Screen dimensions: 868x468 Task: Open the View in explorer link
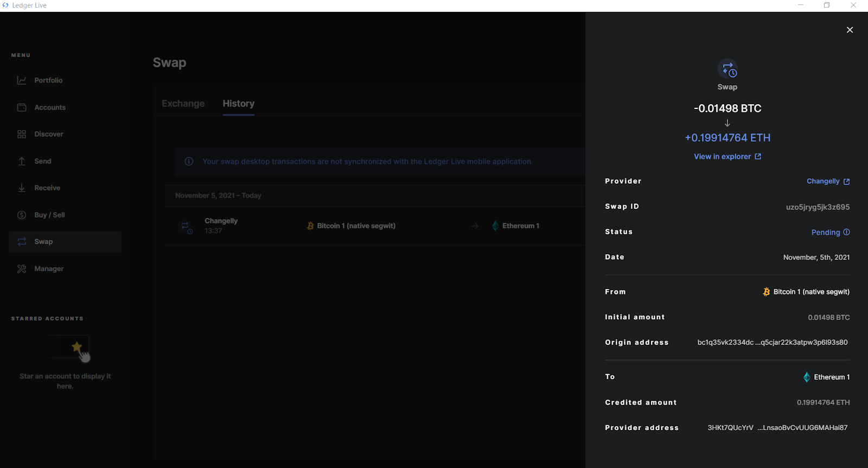point(723,156)
